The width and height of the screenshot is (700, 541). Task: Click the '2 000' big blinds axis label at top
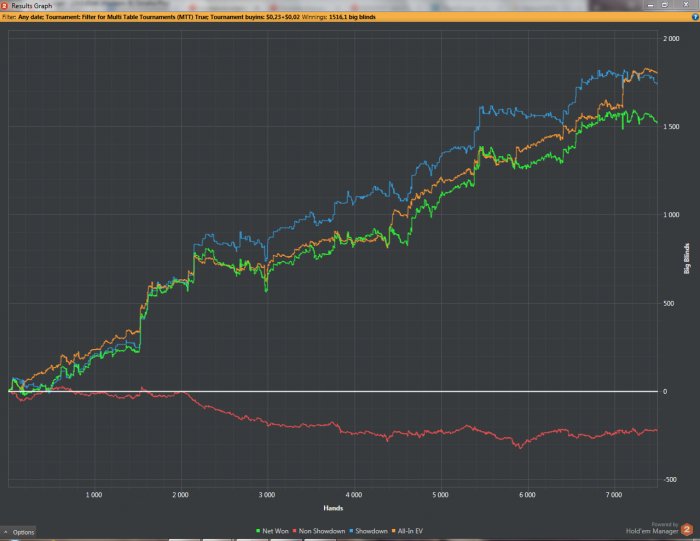[x=671, y=38]
